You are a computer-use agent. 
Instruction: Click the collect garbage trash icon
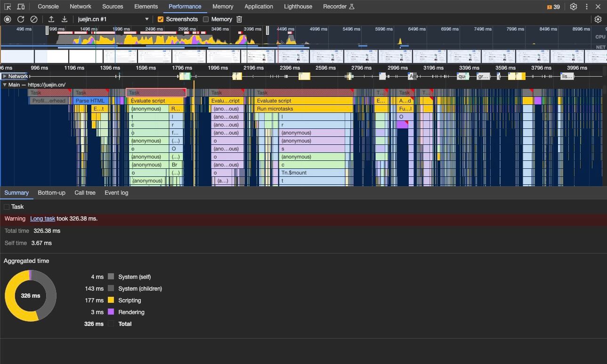239,19
